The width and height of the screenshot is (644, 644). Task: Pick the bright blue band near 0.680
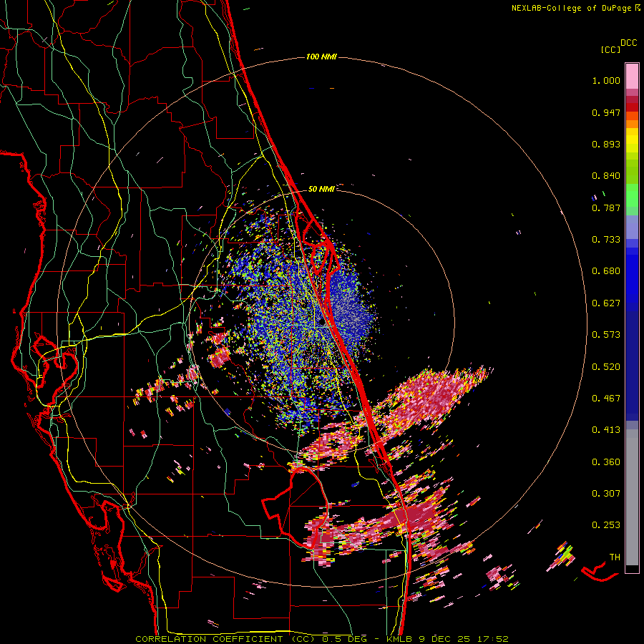[632, 275]
